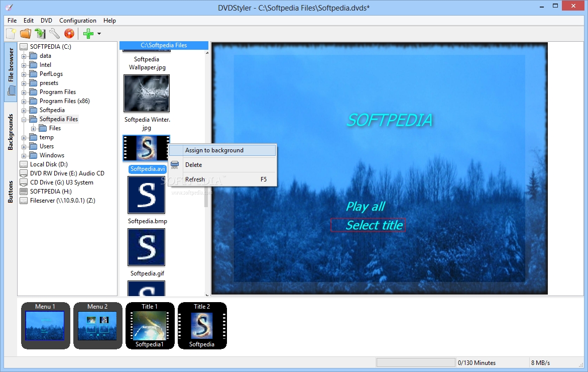Select SOFTPEDIA (C:) drive in tree
This screenshot has width=588, height=372.
click(50, 47)
